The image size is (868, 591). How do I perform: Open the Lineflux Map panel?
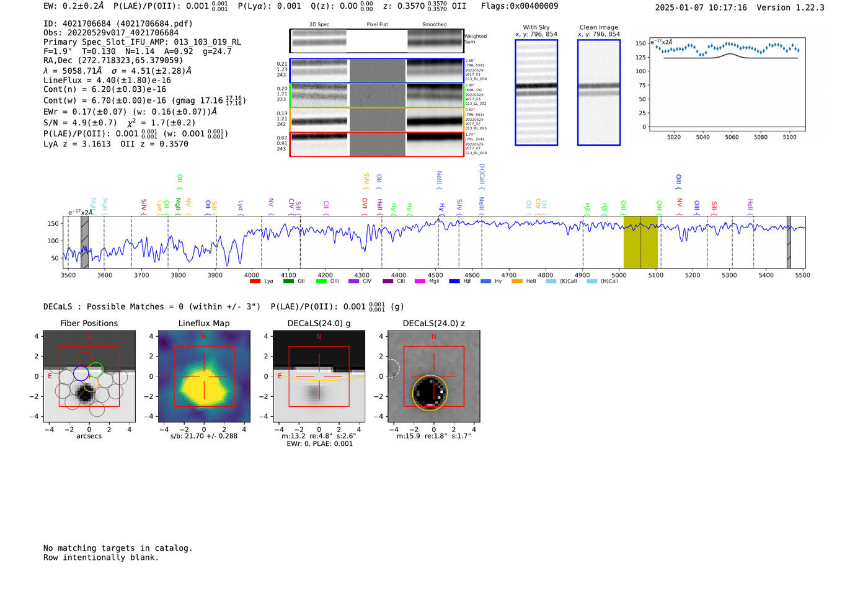pos(204,376)
